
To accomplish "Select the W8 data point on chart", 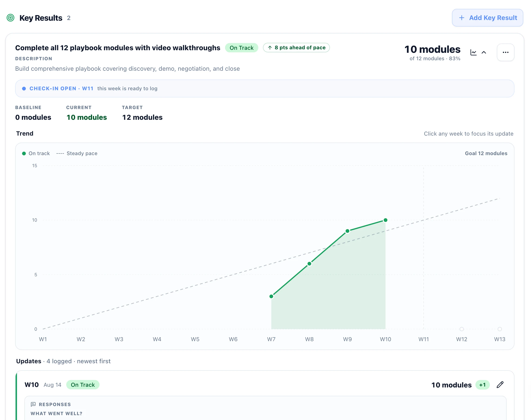I will (x=309, y=264).
